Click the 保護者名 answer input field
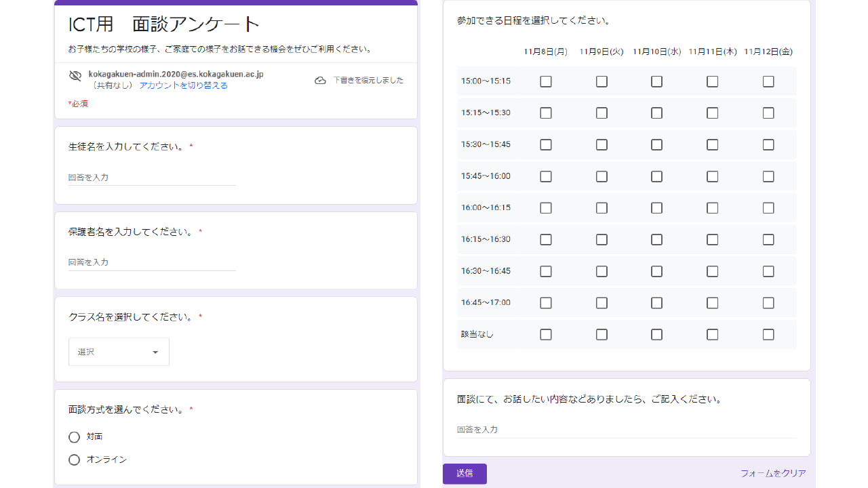The width and height of the screenshot is (868, 488). click(152, 262)
